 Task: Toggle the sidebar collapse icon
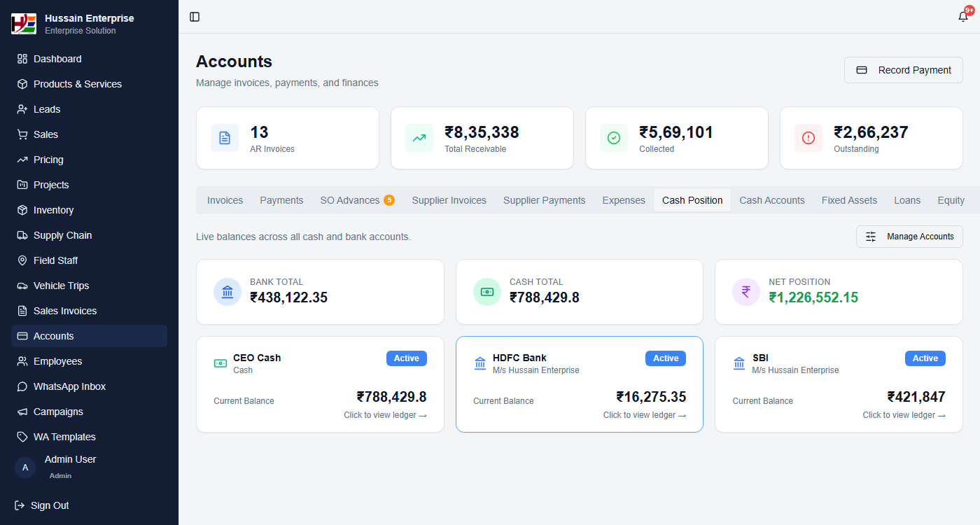(195, 17)
